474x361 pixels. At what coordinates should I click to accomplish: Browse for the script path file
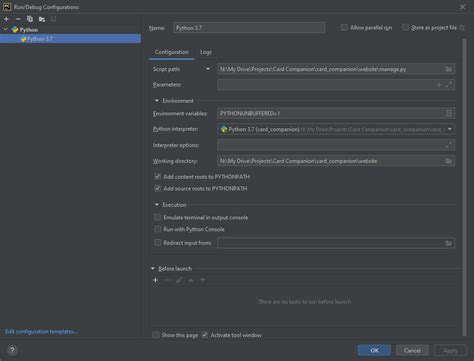click(x=448, y=69)
